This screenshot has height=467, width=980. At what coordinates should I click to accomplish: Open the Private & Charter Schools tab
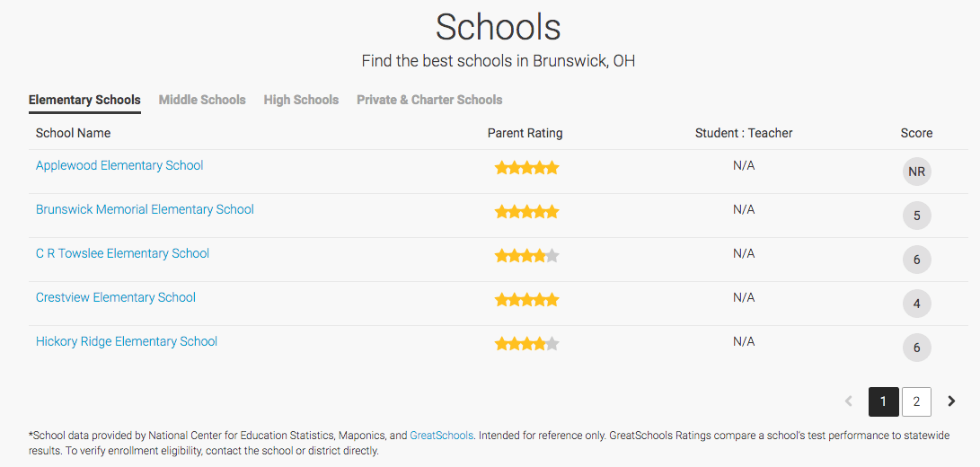(429, 100)
